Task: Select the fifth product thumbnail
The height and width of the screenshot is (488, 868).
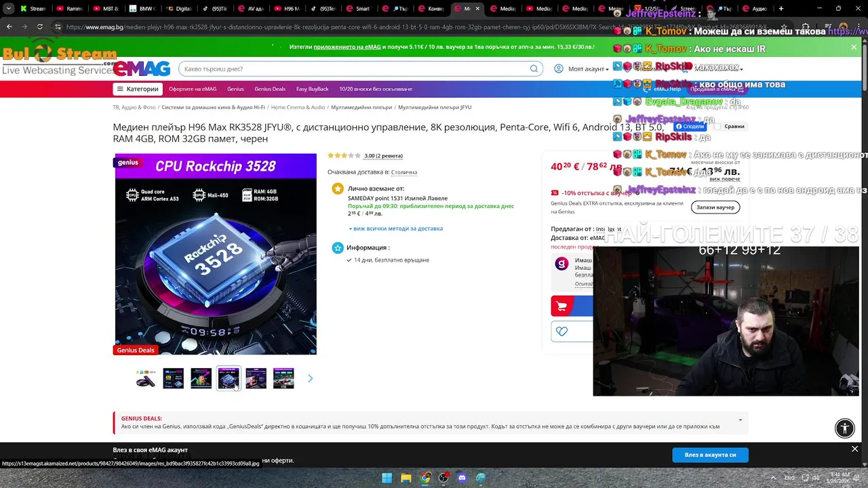Action: pyautogui.click(x=256, y=378)
